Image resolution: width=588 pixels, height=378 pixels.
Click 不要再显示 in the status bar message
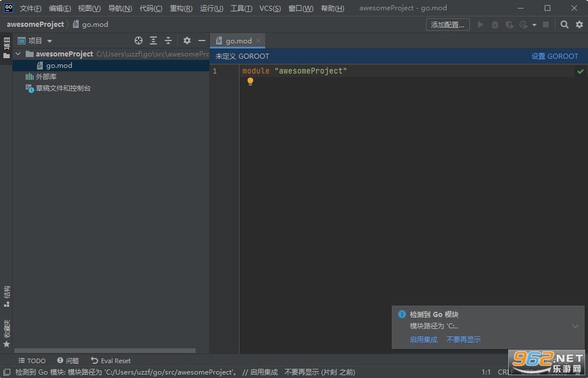(302, 372)
